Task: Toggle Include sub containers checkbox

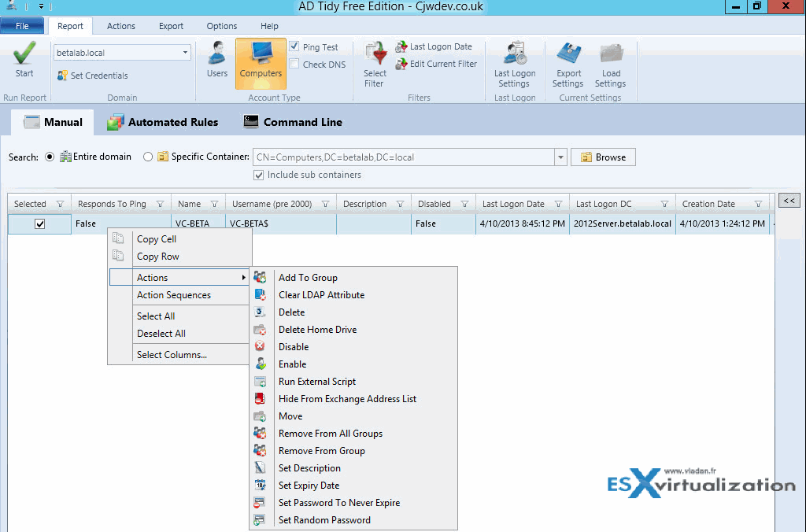Action: [258, 175]
